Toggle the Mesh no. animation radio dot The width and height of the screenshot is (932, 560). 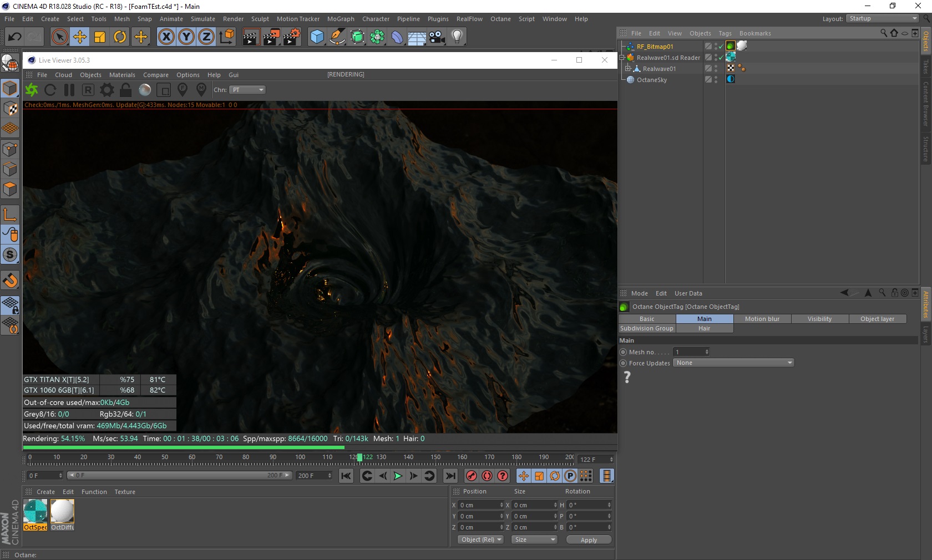click(x=623, y=352)
